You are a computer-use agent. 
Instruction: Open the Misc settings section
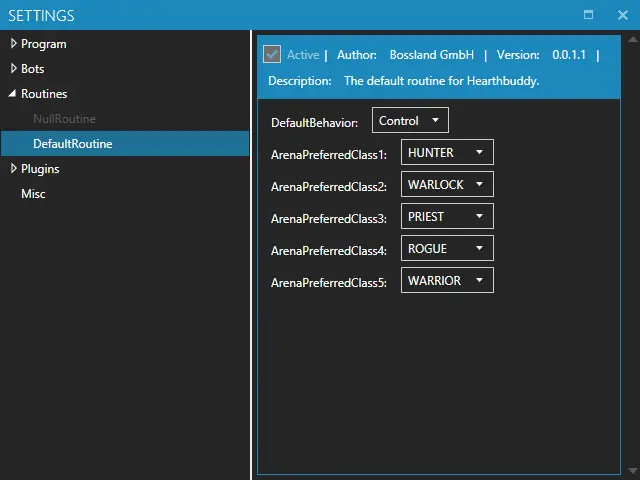pyautogui.click(x=33, y=194)
